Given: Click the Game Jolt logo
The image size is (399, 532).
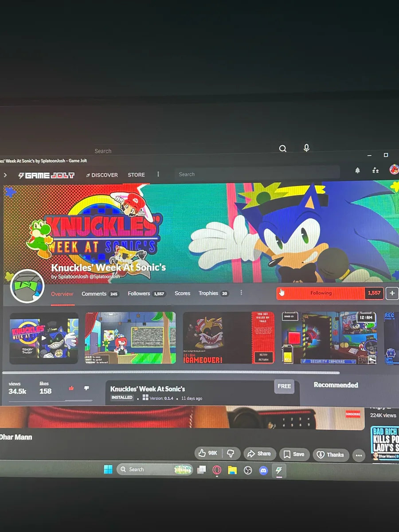Looking at the screenshot, I should tap(47, 175).
